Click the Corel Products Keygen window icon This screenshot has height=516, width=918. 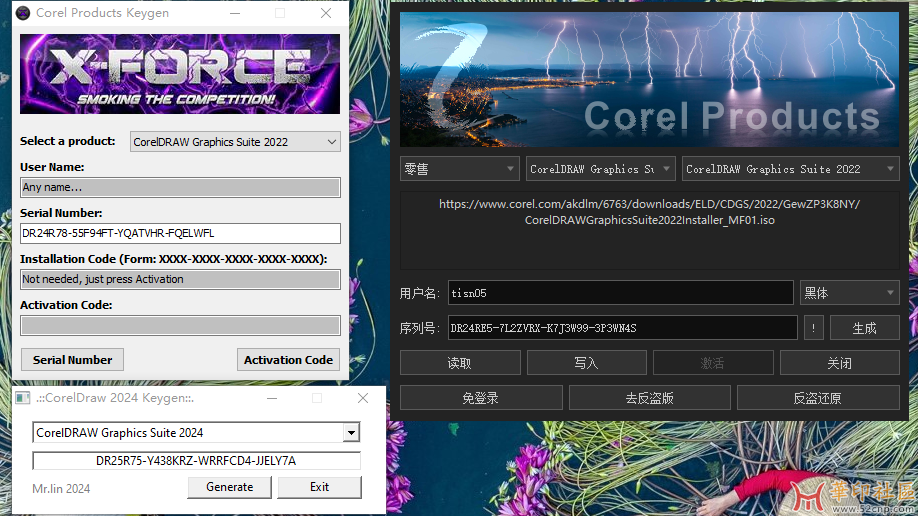click(x=23, y=13)
